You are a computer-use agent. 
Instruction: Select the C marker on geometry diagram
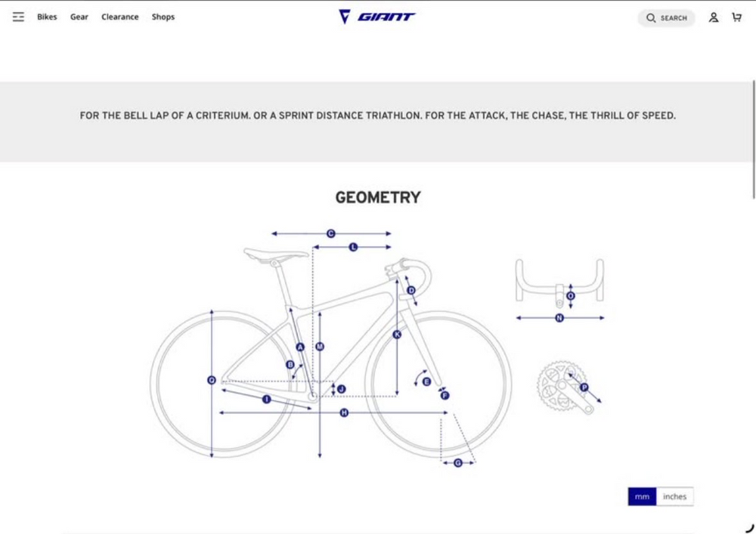point(331,233)
